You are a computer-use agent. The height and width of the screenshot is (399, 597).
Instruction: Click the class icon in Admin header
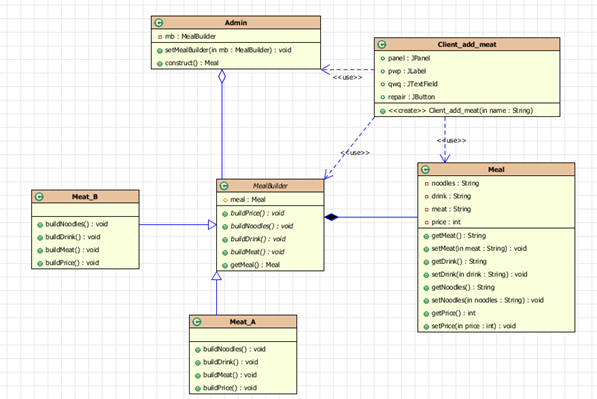point(159,23)
